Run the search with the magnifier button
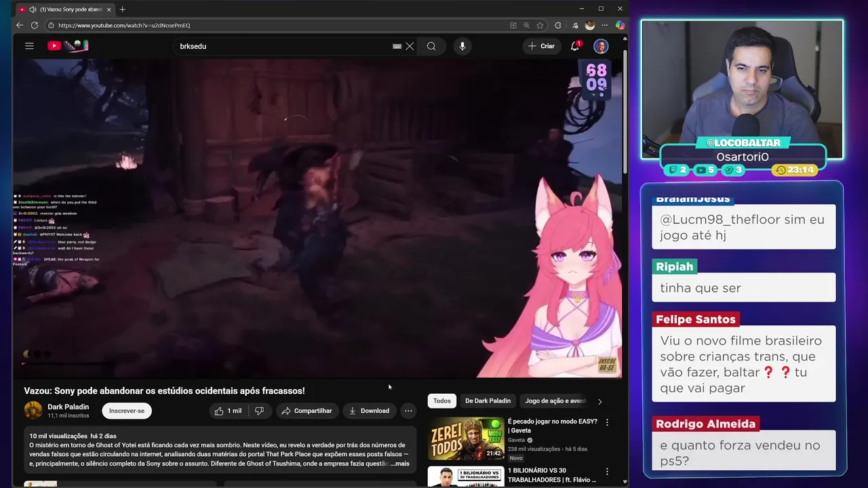 click(431, 46)
